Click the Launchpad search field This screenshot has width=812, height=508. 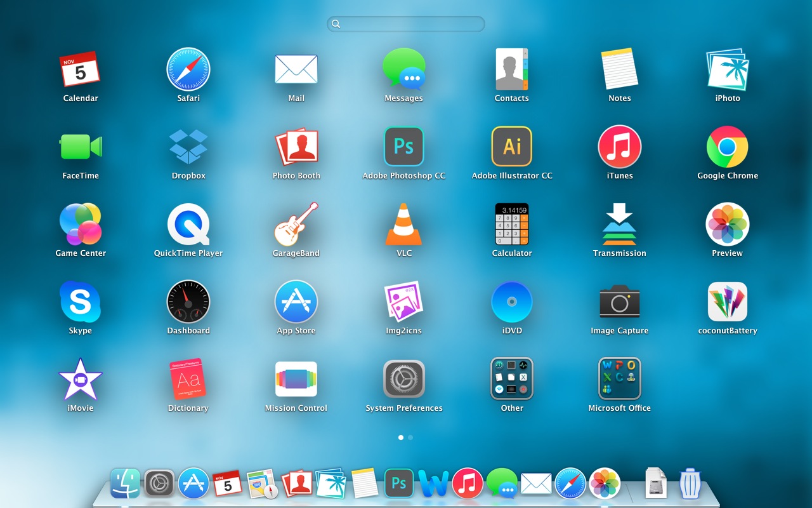click(406, 24)
